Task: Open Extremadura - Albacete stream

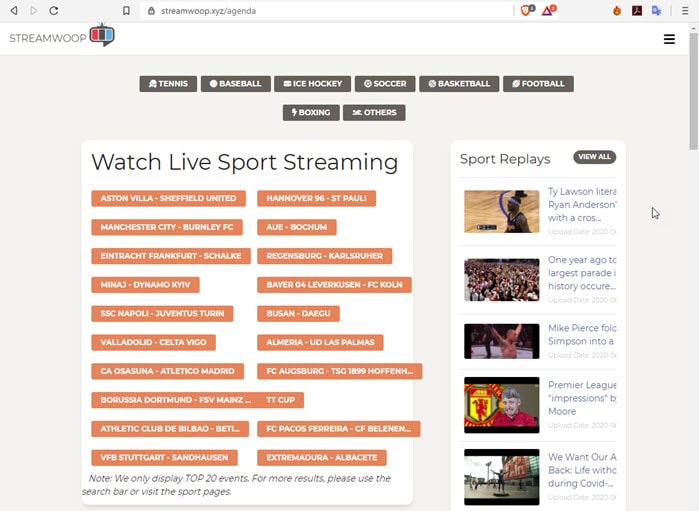Action: tap(322, 457)
